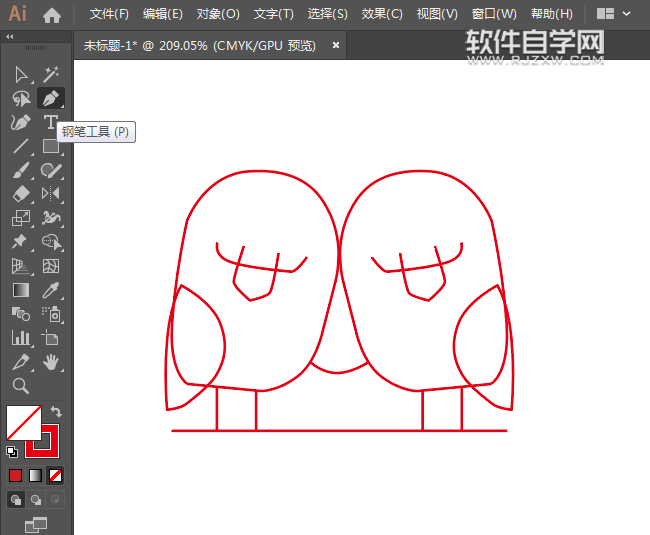Select the Artboard tool
The height and width of the screenshot is (535, 650).
50,338
